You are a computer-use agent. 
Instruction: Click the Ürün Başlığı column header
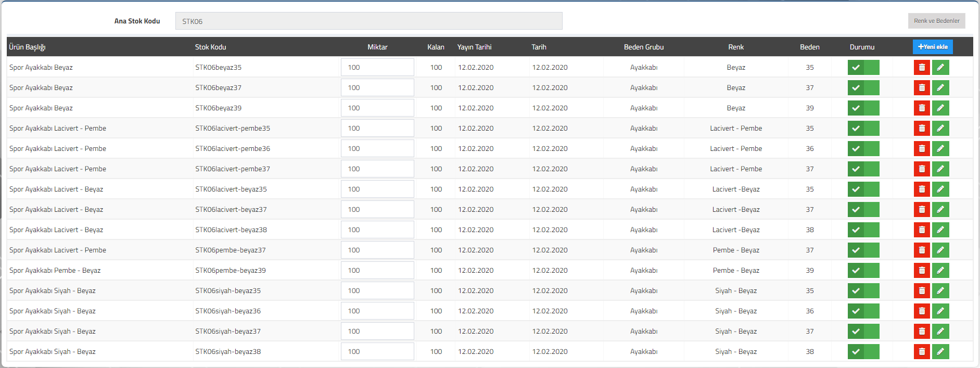[x=27, y=47]
